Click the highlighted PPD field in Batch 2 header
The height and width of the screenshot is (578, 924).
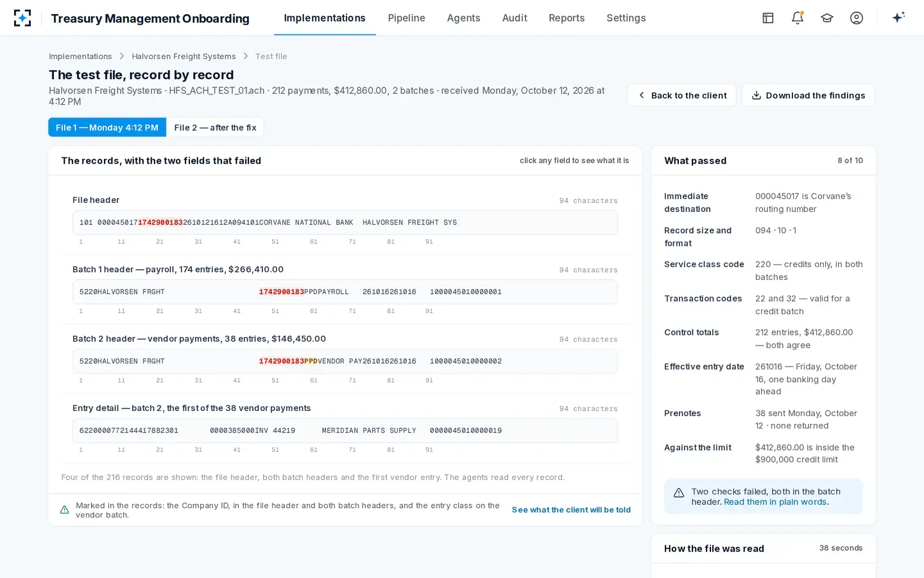[311, 362]
